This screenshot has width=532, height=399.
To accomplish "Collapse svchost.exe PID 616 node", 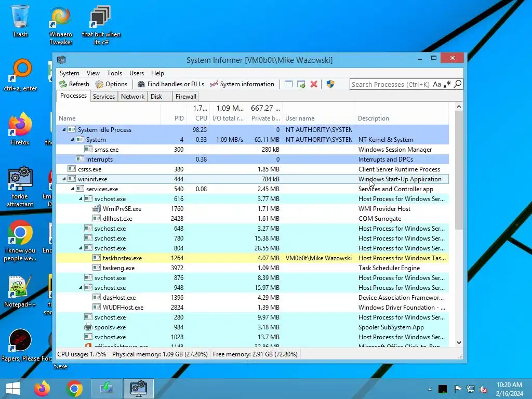I will click(81, 198).
